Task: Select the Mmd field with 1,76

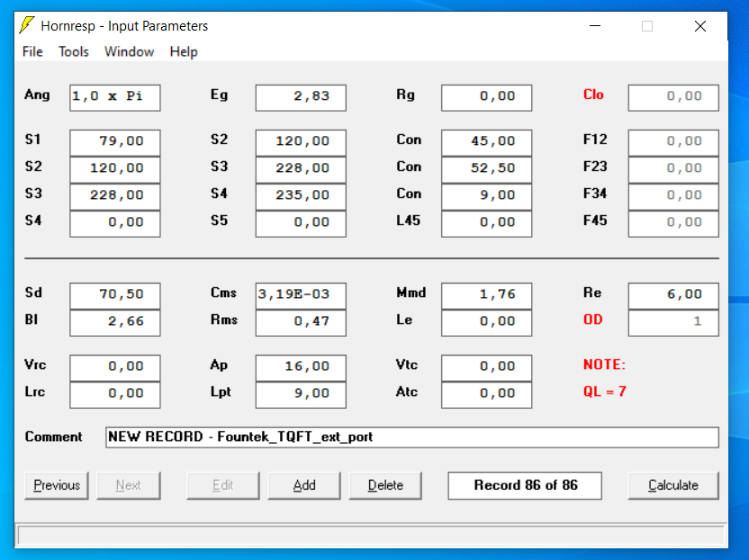Action: (487, 296)
